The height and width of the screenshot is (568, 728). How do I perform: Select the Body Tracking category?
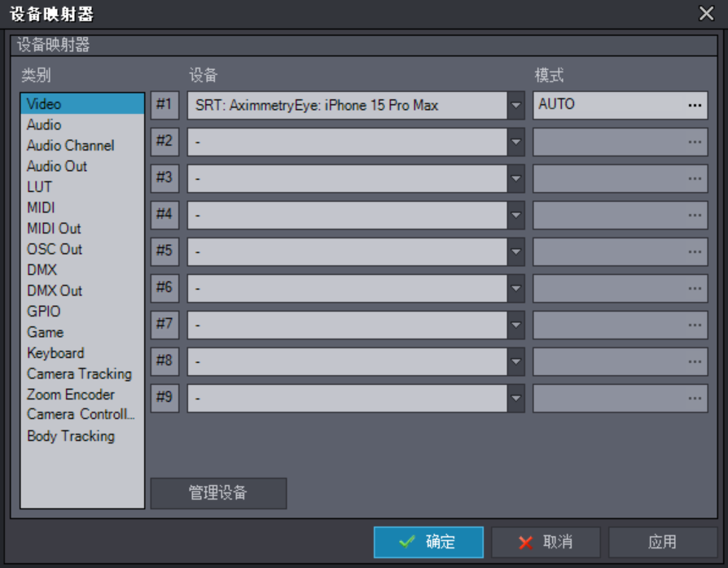pos(82,435)
